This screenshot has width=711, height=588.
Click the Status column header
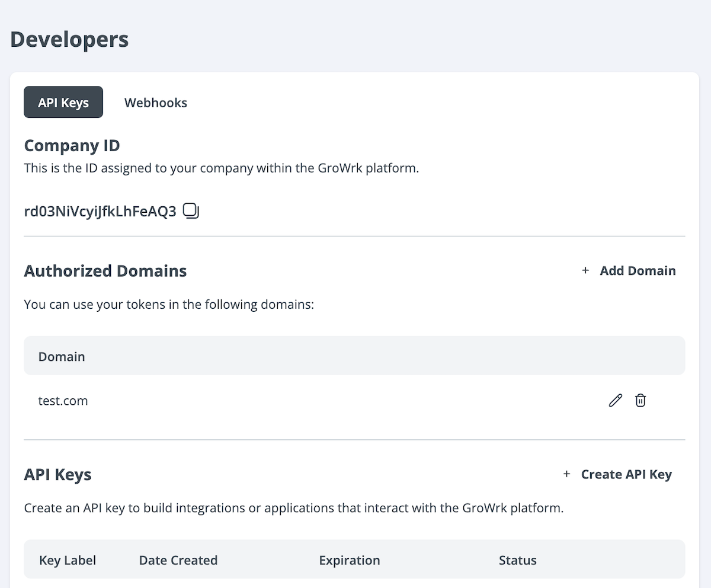click(517, 560)
